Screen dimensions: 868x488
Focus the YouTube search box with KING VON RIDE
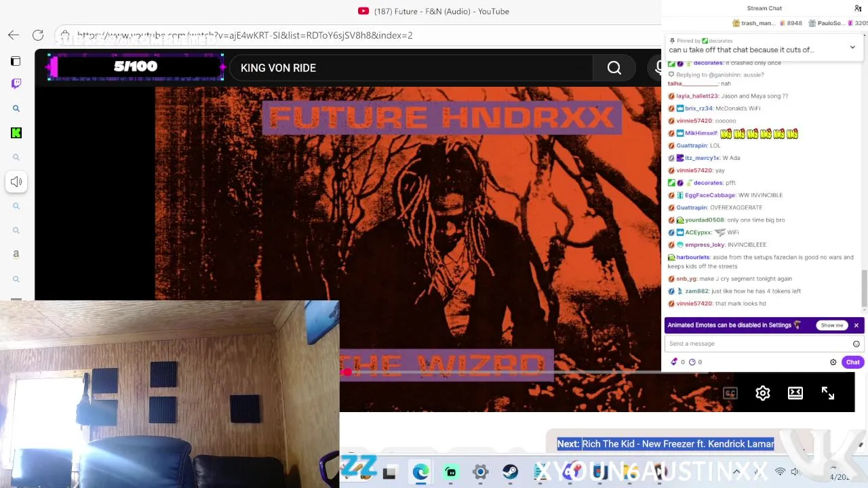click(411, 68)
